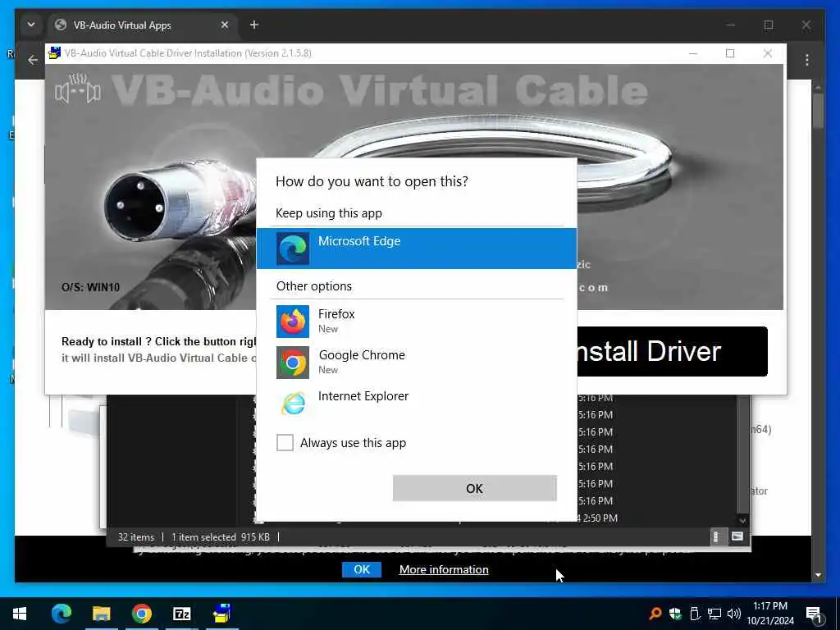Viewport: 840px width, 630px height.
Task: Click the orange magnifier tray icon
Action: click(x=655, y=614)
